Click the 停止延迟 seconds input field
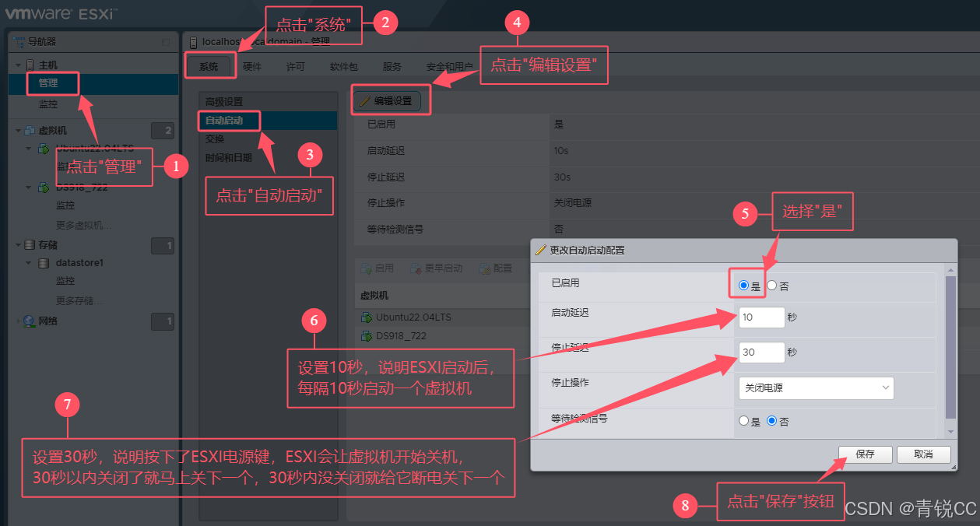 coord(761,352)
